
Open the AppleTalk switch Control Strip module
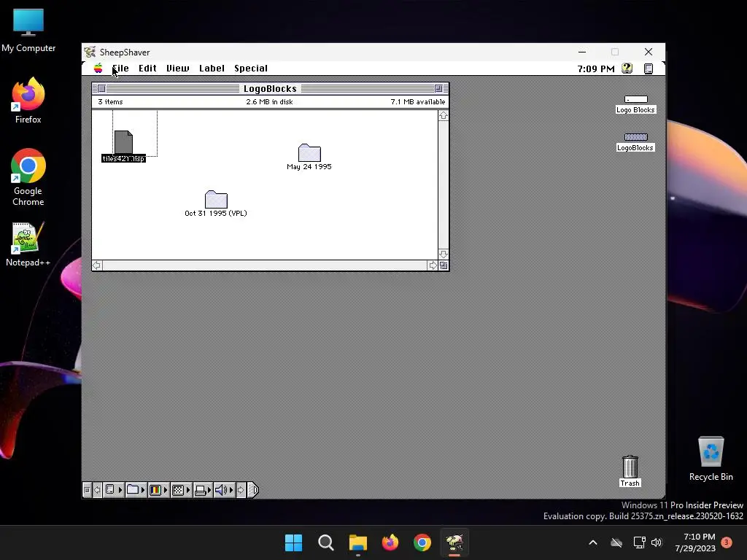click(113, 490)
